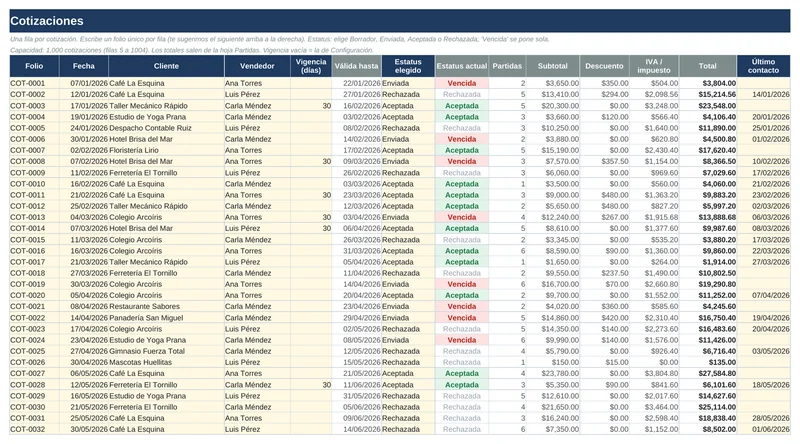Image resolution: width=800 pixels, height=444 pixels.
Task: Select discount cell $357.50
Action: click(604, 161)
